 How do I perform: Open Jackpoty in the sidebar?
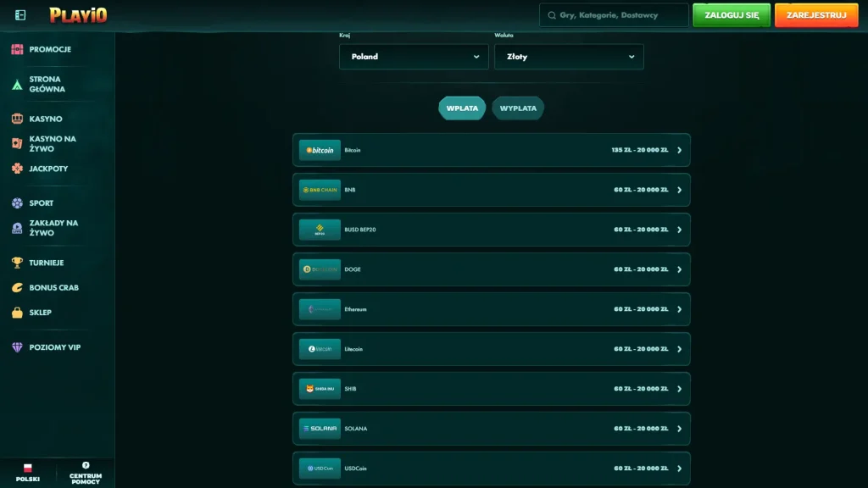pos(48,169)
